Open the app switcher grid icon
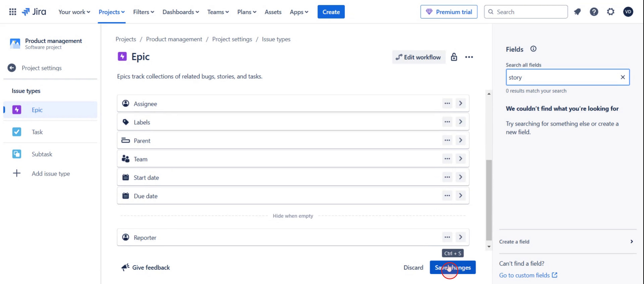This screenshot has height=284, width=644. pos(12,12)
